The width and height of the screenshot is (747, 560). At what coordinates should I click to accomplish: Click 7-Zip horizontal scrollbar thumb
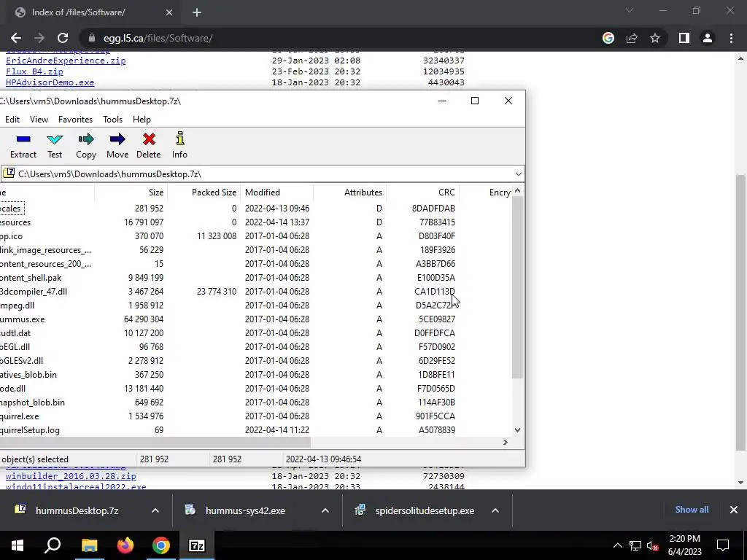point(155,443)
